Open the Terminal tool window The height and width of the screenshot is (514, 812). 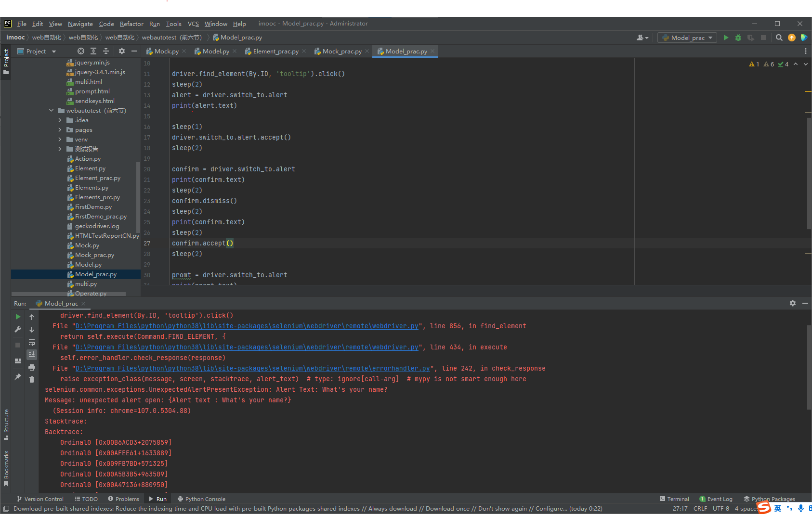tap(674, 499)
